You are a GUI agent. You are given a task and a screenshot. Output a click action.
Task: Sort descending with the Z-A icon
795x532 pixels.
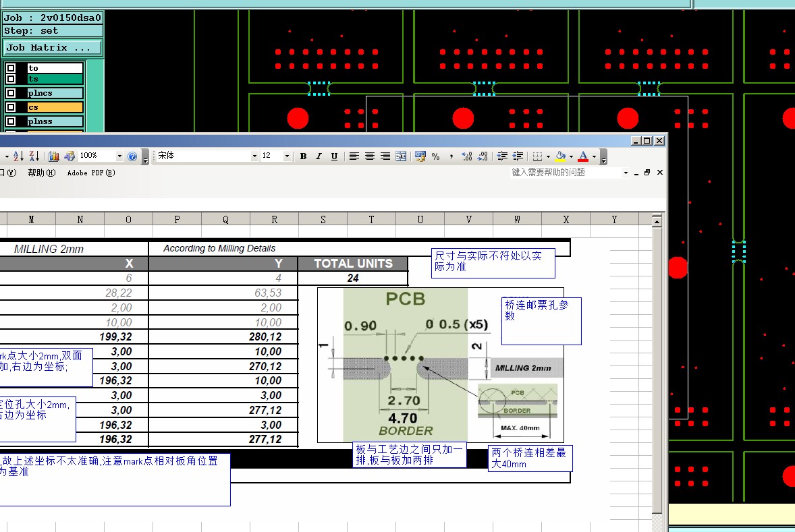pyautogui.click(x=34, y=156)
